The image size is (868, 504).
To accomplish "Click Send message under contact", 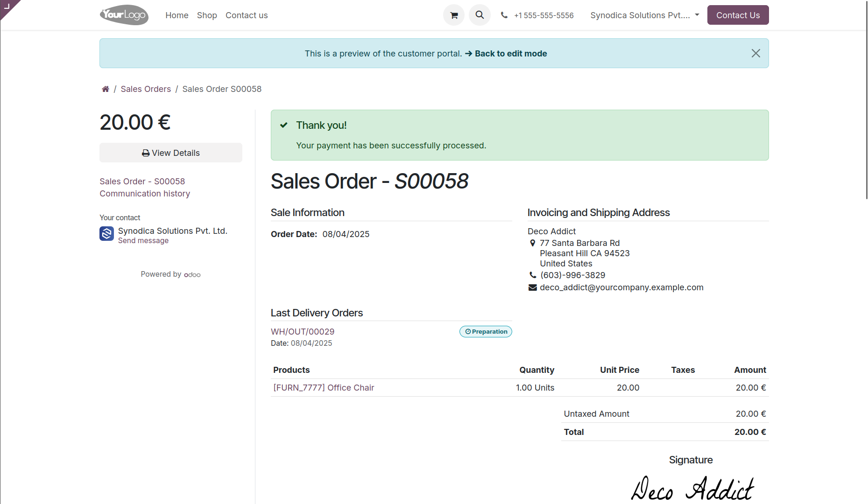I will [x=143, y=241].
